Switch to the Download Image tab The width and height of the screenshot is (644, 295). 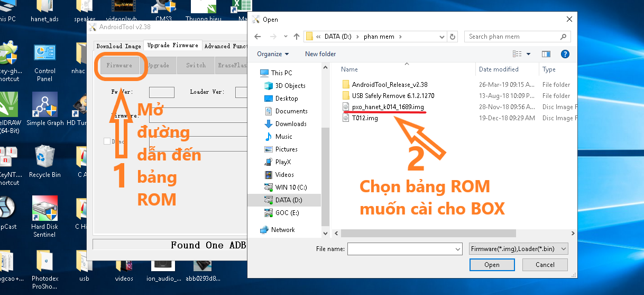click(x=118, y=46)
